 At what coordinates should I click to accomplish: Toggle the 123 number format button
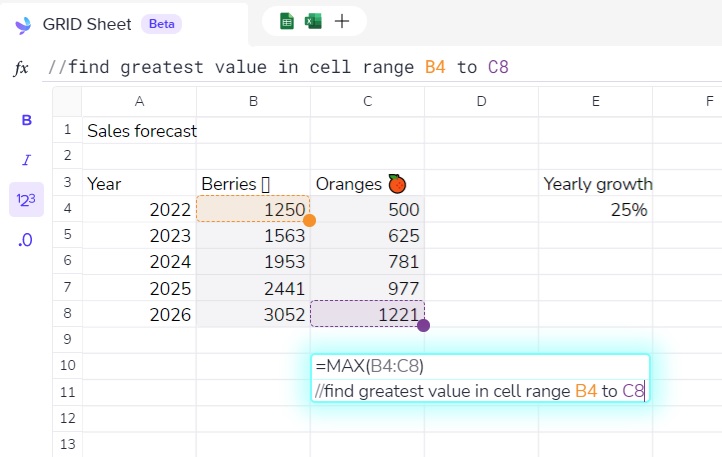click(27, 200)
